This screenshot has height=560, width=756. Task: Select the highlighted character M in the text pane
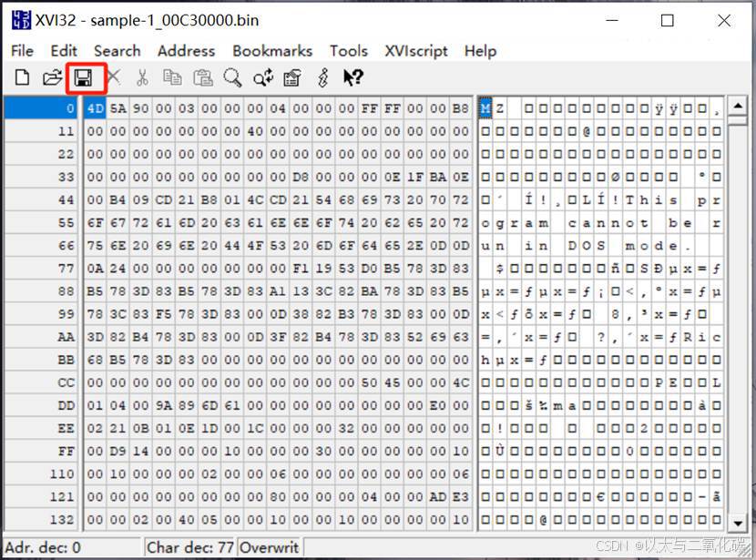point(485,108)
